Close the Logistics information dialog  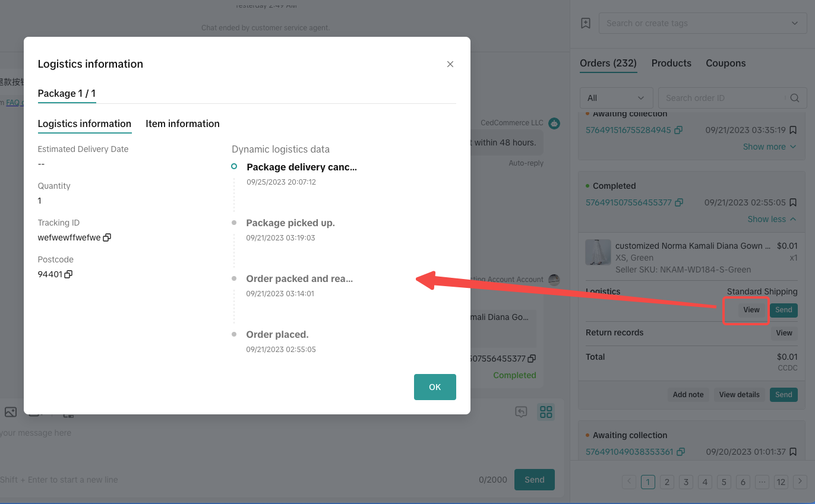450,64
